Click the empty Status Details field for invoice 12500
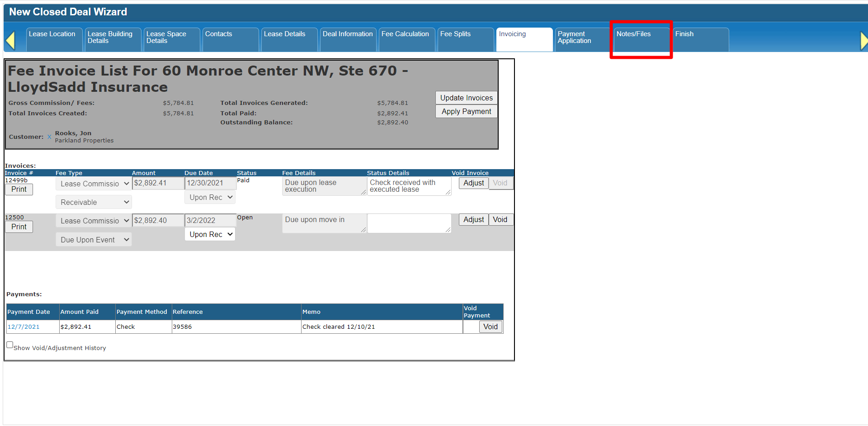The height and width of the screenshot is (426, 868). coord(409,223)
